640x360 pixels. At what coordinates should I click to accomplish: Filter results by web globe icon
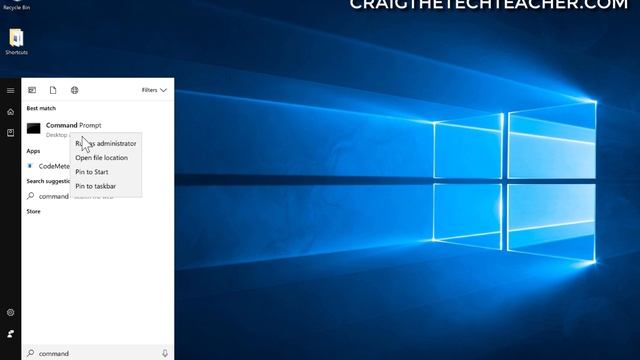(74, 90)
